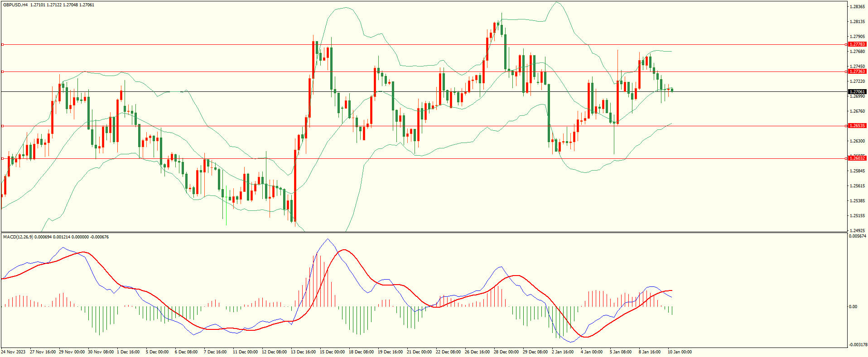Click the OHLC quote values beside the symbol
The height and width of the screenshot is (357, 868).
63,5
